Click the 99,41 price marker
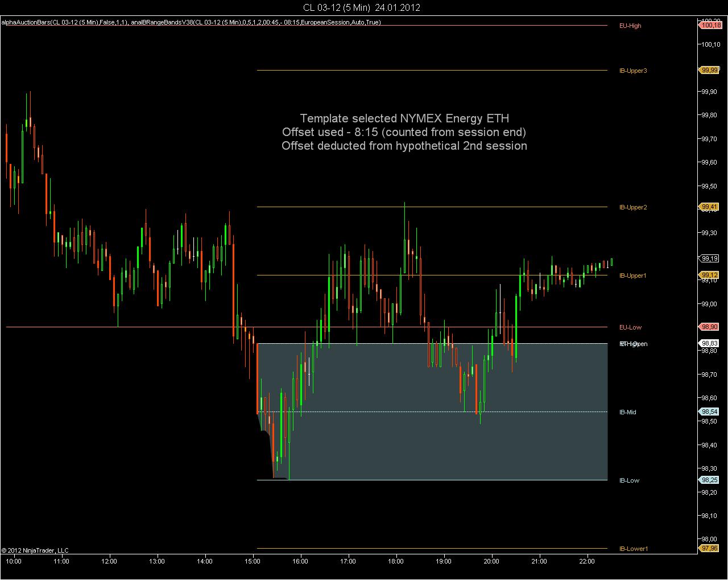The image size is (728, 580). coord(709,207)
